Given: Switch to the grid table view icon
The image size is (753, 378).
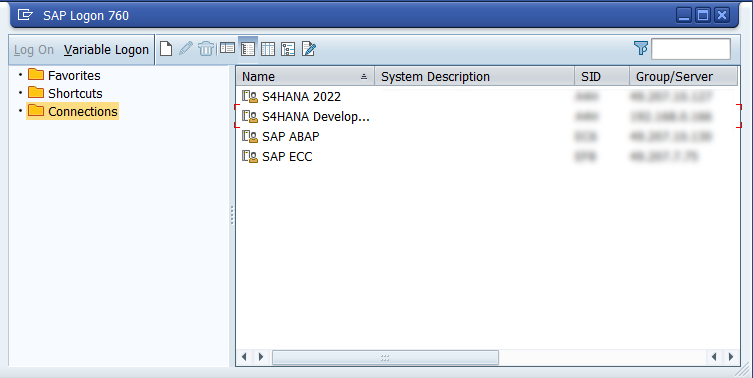Looking at the screenshot, I should pos(267,49).
